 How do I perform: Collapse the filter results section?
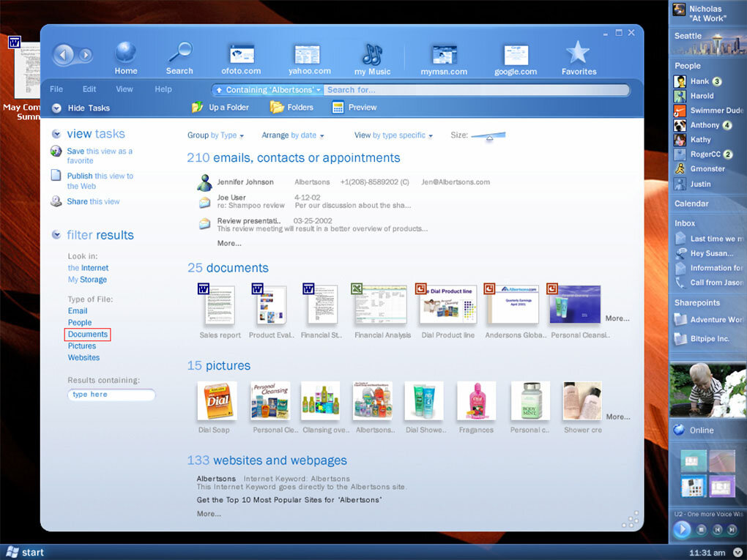[56, 235]
